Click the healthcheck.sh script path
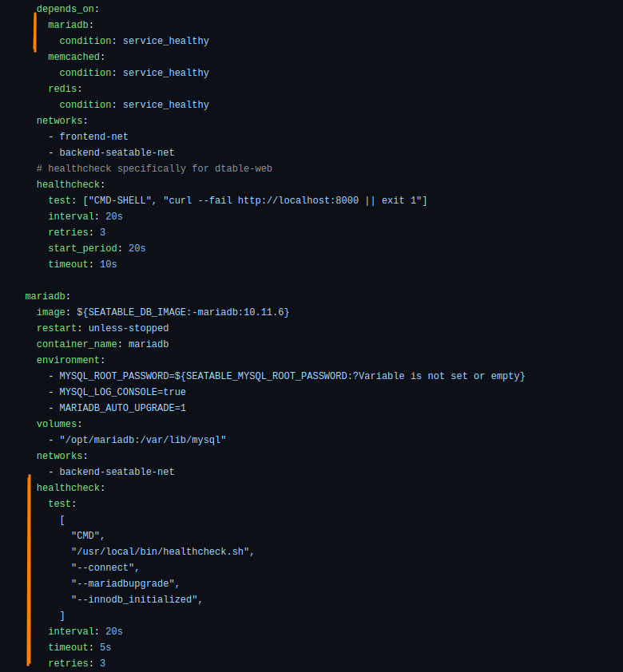Image resolution: width=623 pixels, height=672 pixels. [x=160, y=551]
